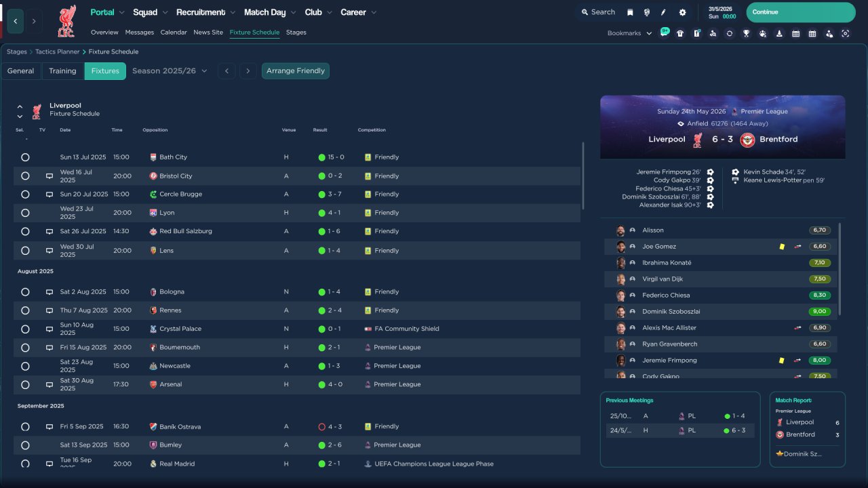The height and width of the screenshot is (488, 868).
Task: Select the Lyon fixture radio button
Action: pos(25,213)
